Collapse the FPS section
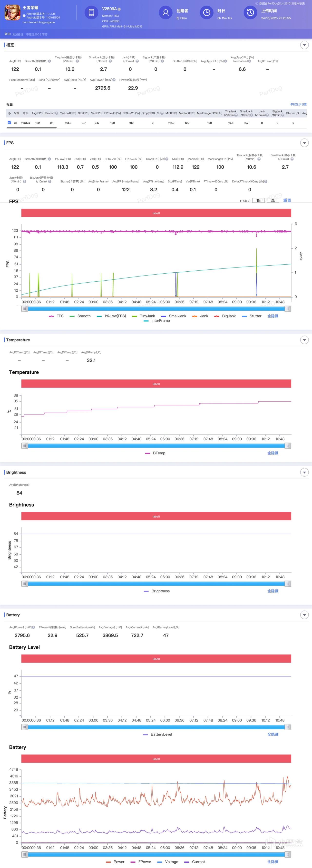Viewport: 312px width, 868px height. pyautogui.click(x=304, y=143)
